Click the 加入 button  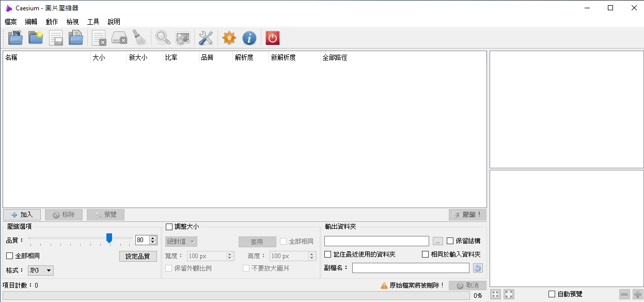(22, 215)
